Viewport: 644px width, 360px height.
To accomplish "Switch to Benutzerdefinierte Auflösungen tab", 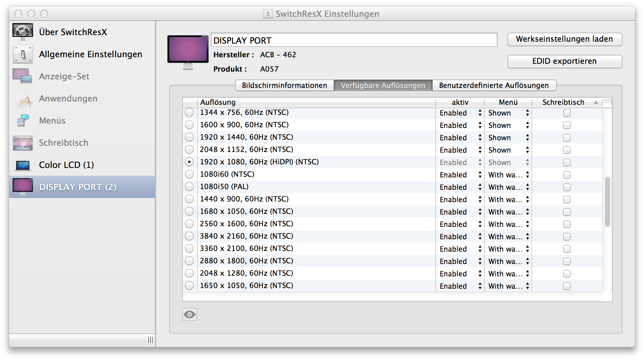I will [494, 85].
